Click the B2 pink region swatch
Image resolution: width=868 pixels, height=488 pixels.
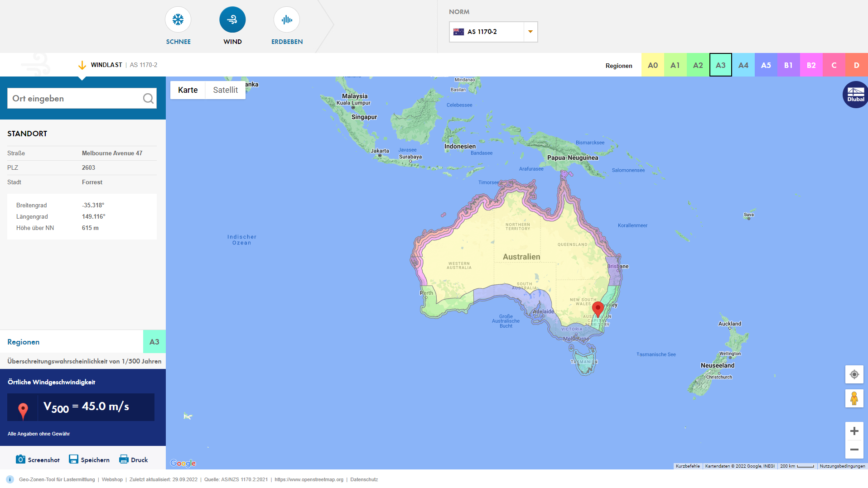click(811, 65)
